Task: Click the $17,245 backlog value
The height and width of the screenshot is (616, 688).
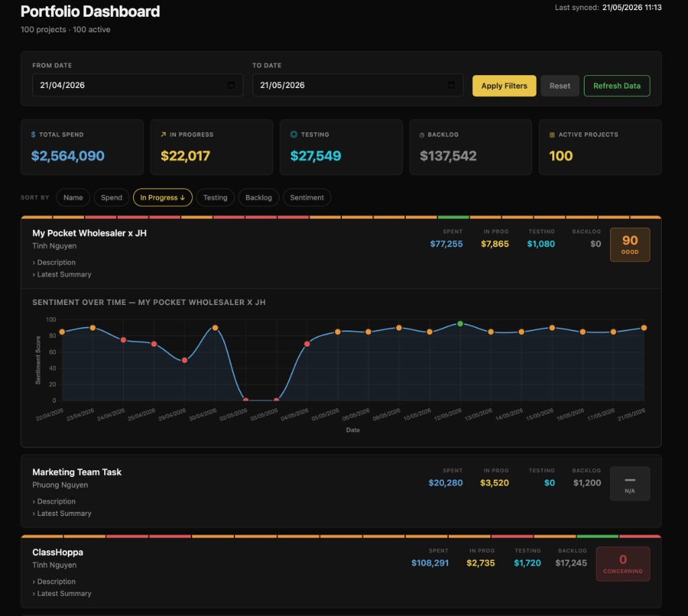Action: click(x=571, y=564)
